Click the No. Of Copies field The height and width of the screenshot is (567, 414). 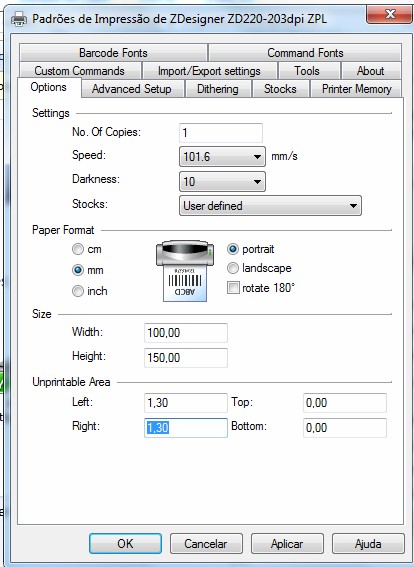(x=221, y=133)
